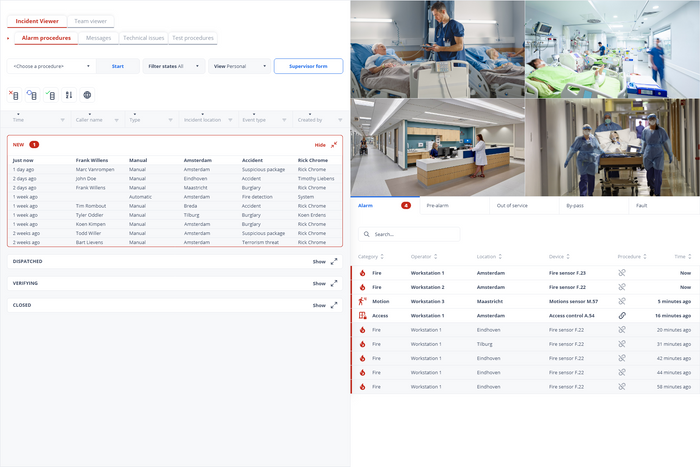
Task: Click the alarm Search input field
Action: (410, 234)
